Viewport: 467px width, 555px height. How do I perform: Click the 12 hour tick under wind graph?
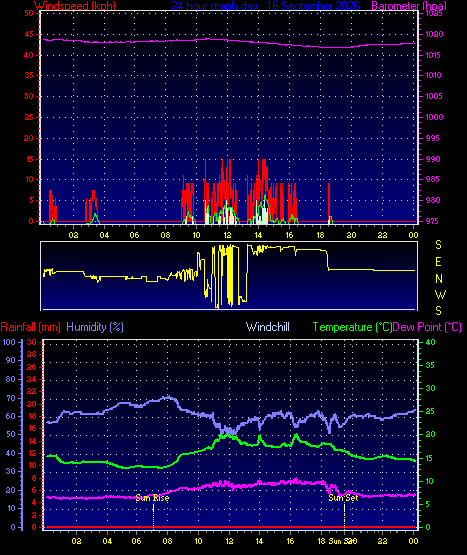[x=227, y=235]
